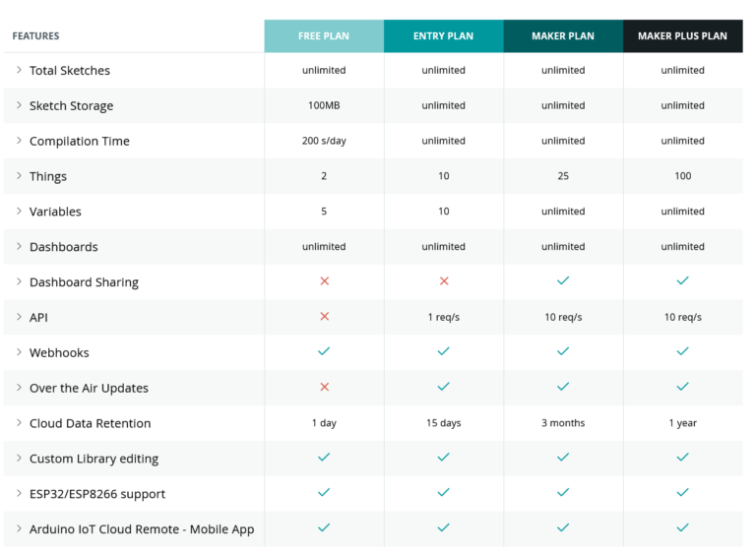This screenshot has width=756, height=555.
Task: Click the Arduino IoT Cloud Remote label
Action: (142, 529)
